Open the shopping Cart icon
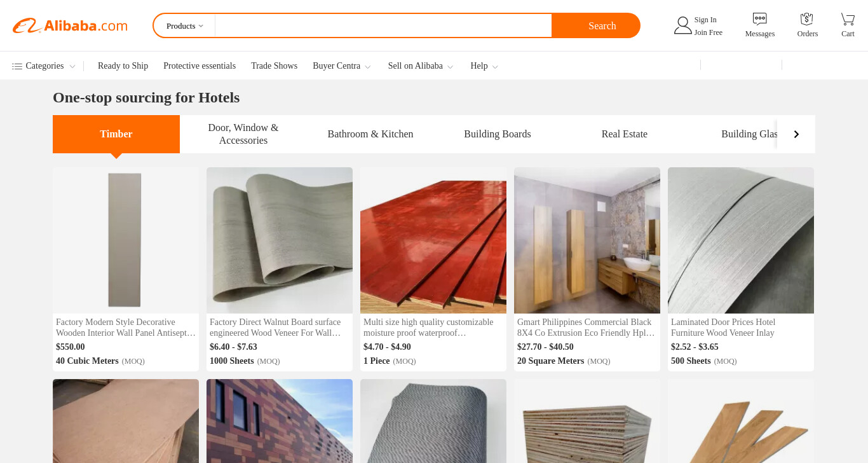Screen dimensions: 868x463 point(848,19)
